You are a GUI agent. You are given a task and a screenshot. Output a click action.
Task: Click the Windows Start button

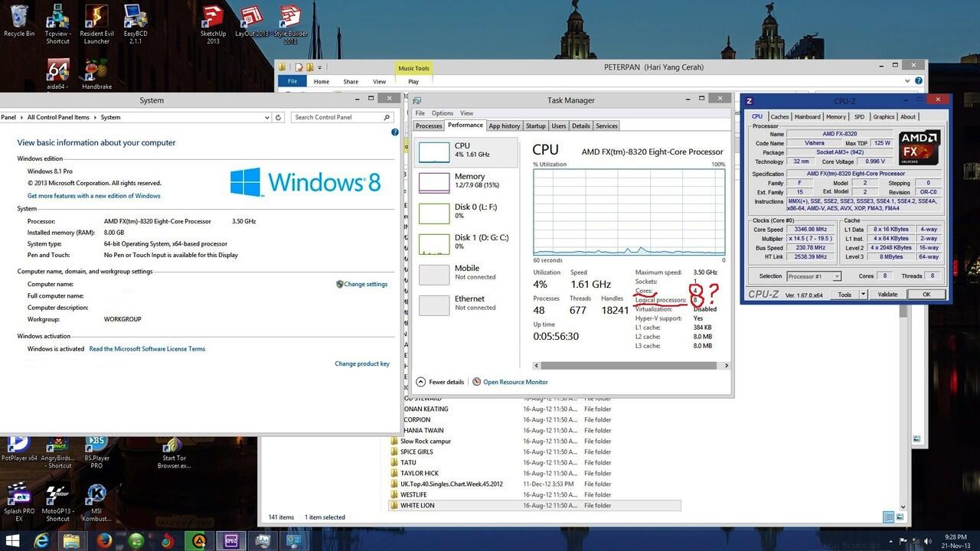13,541
